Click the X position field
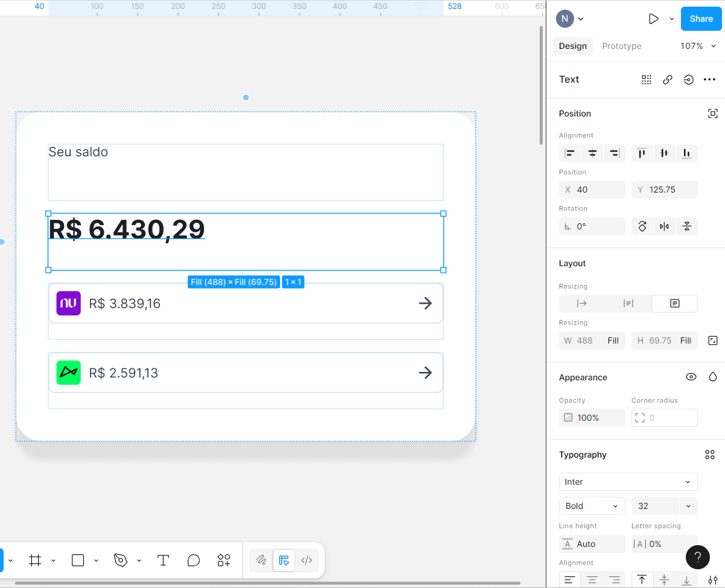Screen dimensions: 725x588 coord(592,190)
